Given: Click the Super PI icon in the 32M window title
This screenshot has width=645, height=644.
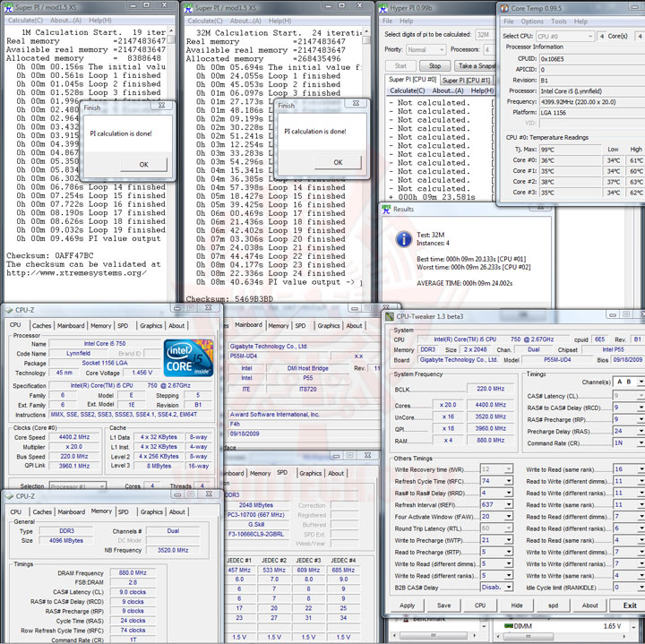Looking at the screenshot, I should click(188, 8).
